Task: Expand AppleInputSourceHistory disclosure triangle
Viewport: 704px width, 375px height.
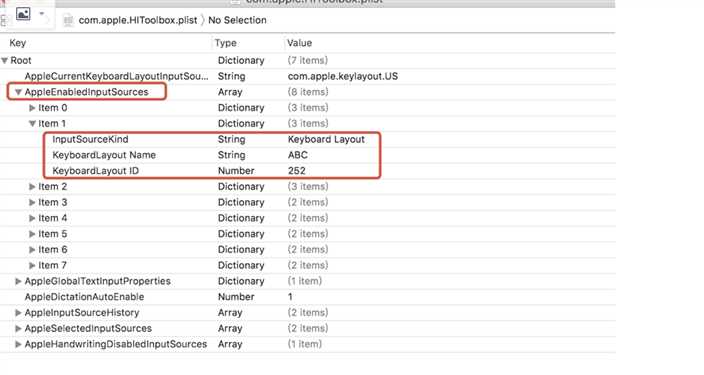Action: (x=18, y=313)
